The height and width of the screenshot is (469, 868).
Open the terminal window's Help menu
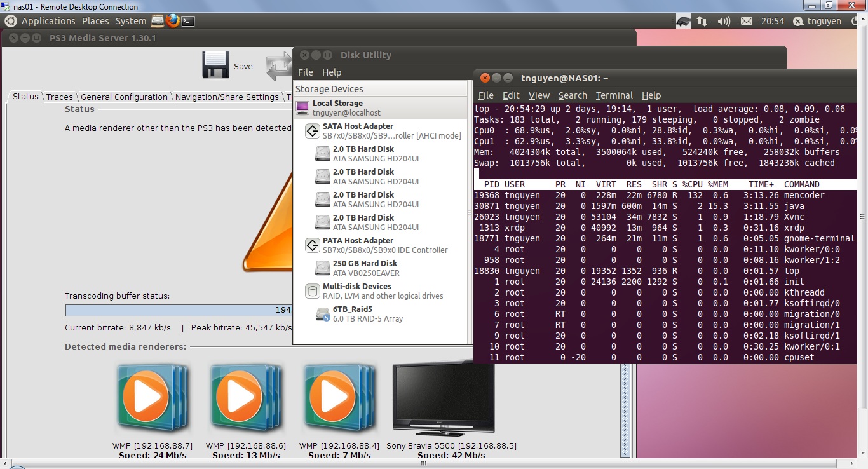point(651,95)
